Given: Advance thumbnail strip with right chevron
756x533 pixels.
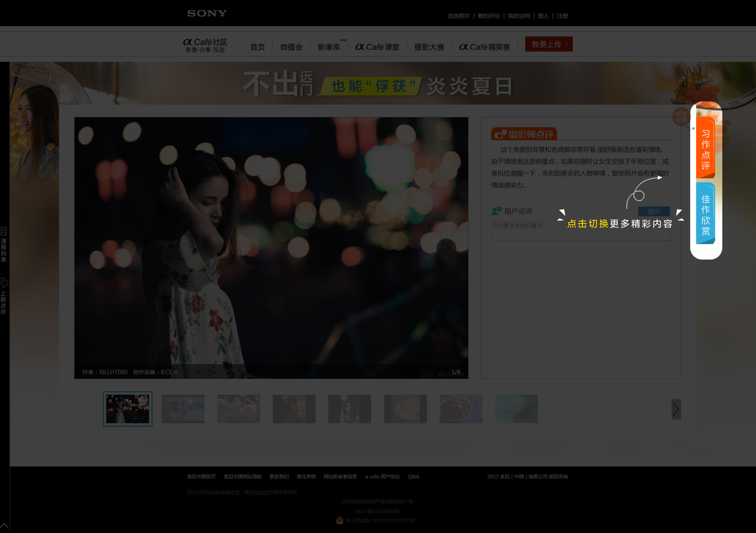Looking at the screenshot, I should point(676,409).
